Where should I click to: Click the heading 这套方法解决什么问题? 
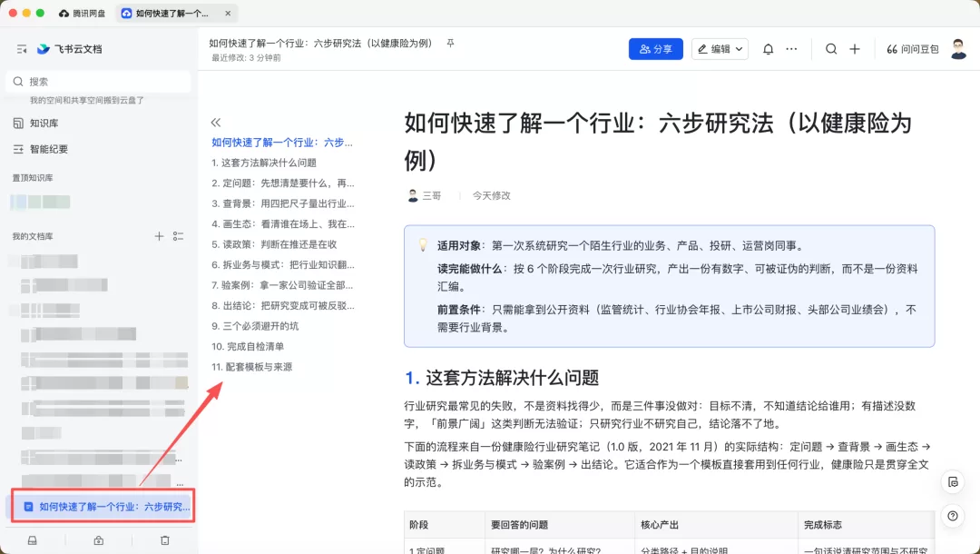[x=512, y=378]
